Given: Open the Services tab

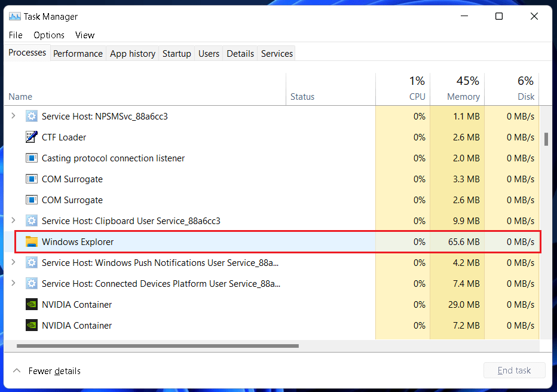Looking at the screenshot, I should tap(277, 54).
